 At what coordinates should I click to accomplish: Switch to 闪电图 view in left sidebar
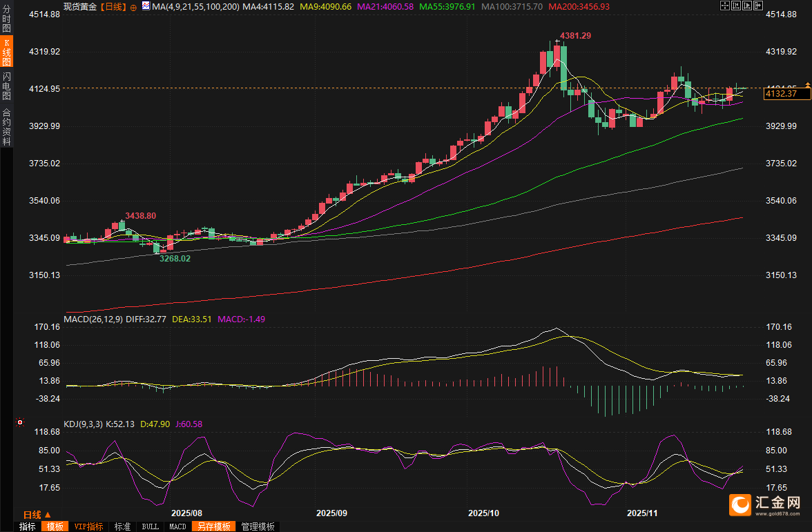click(x=6, y=86)
